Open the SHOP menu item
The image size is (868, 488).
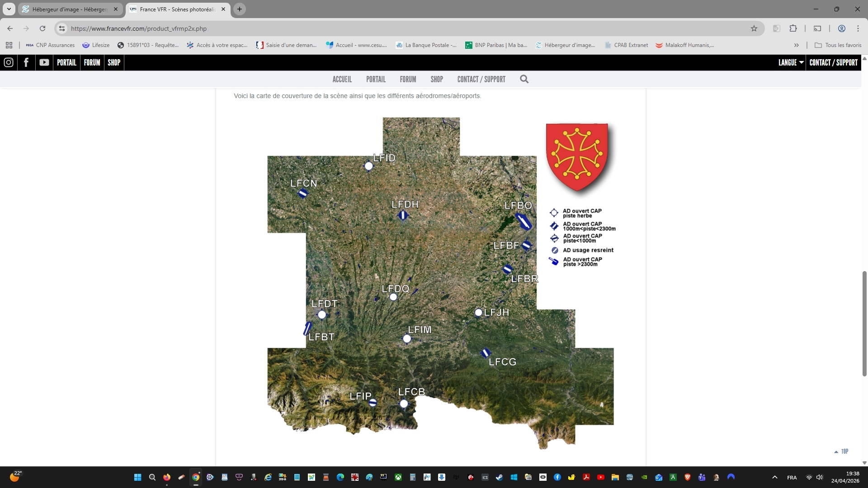436,79
